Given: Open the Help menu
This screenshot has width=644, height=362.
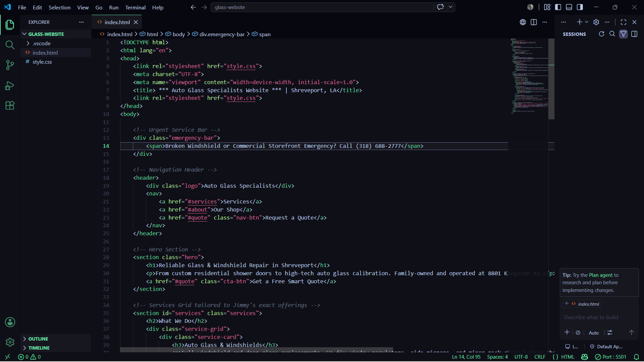Looking at the screenshot, I should (158, 7).
